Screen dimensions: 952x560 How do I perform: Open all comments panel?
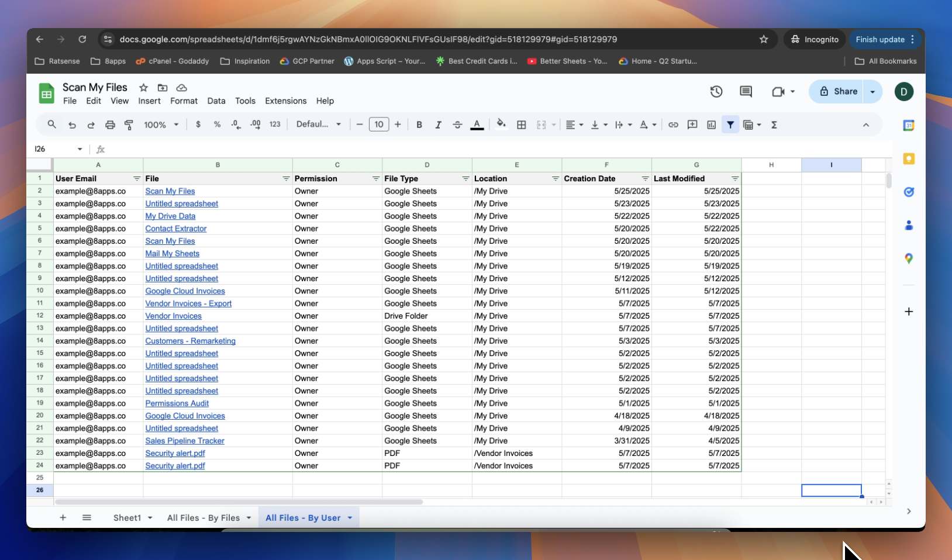pos(746,92)
